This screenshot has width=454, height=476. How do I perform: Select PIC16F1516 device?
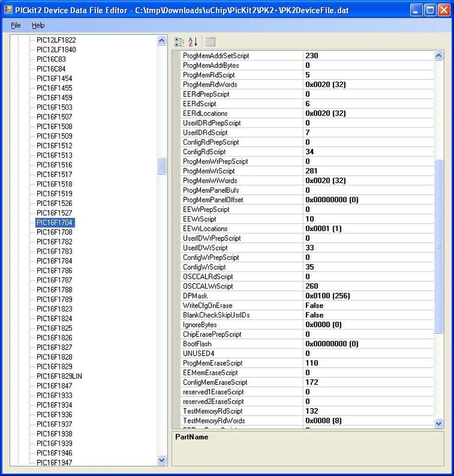click(54, 165)
